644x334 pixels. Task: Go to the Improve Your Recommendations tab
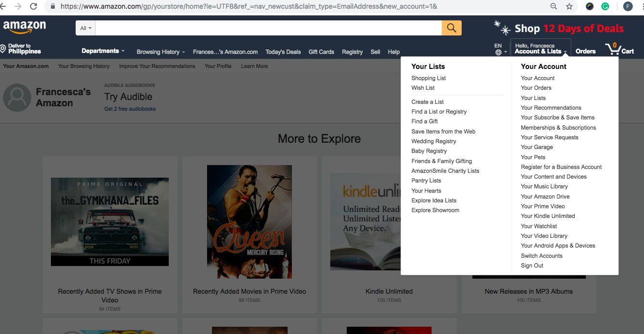point(157,66)
